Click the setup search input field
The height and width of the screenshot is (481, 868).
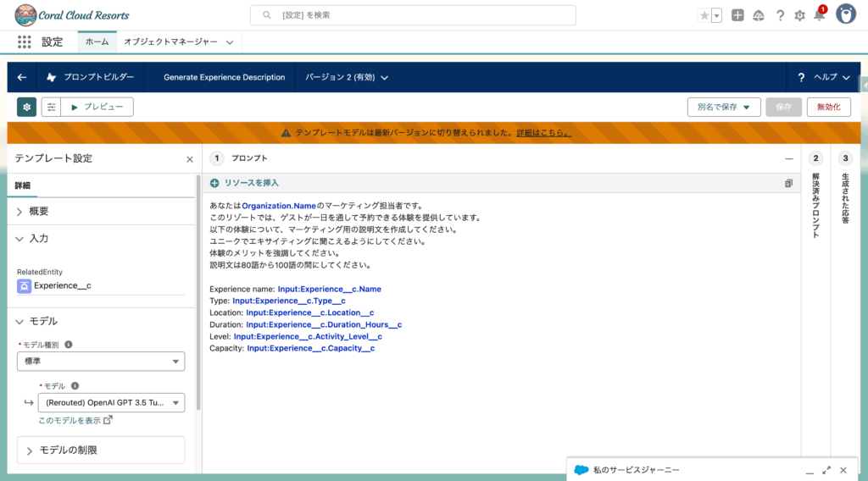point(413,15)
